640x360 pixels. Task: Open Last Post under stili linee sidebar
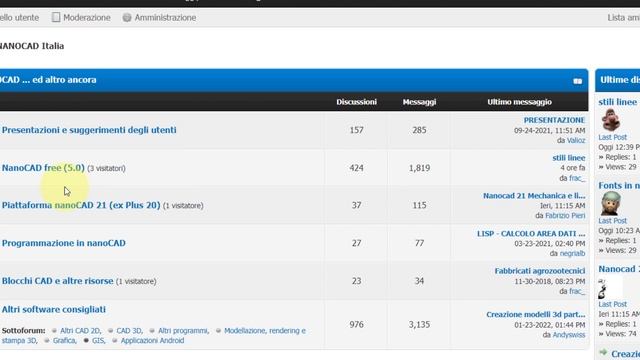point(612,138)
